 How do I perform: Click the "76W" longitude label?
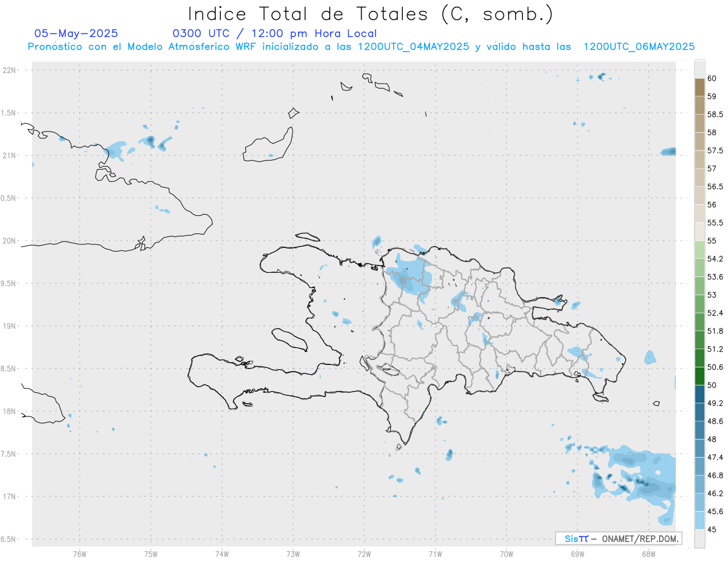79,554
